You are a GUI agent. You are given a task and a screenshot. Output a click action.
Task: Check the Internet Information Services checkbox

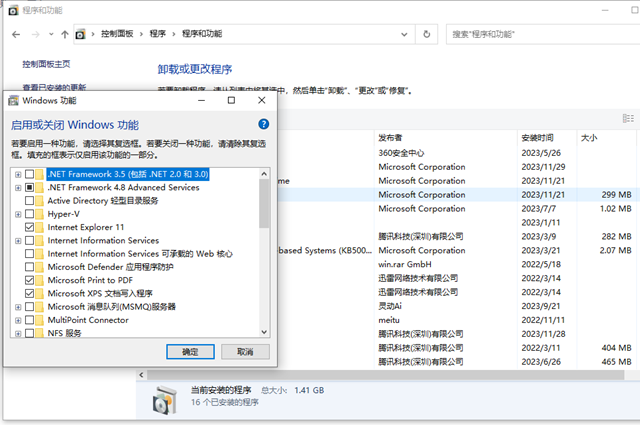tap(29, 240)
